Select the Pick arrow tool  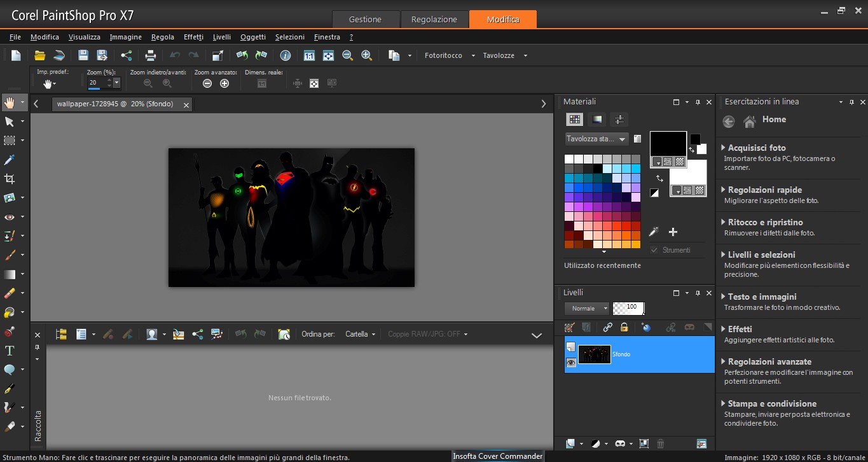click(x=10, y=122)
